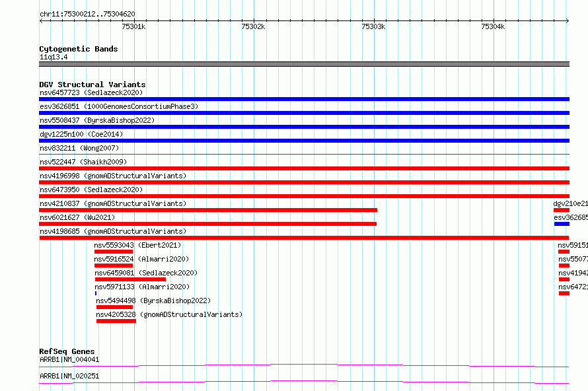Click the esv362685 label at right edge

pyautogui.click(x=571, y=217)
